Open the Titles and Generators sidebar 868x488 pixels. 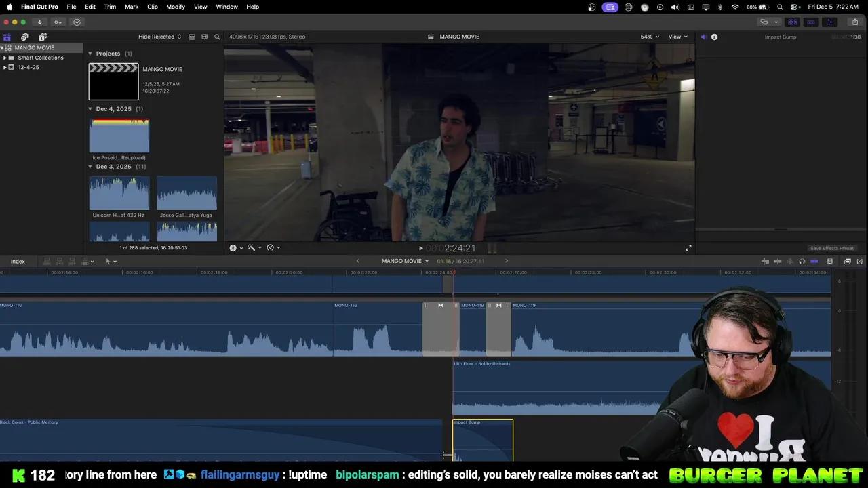click(x=42, y=37)
